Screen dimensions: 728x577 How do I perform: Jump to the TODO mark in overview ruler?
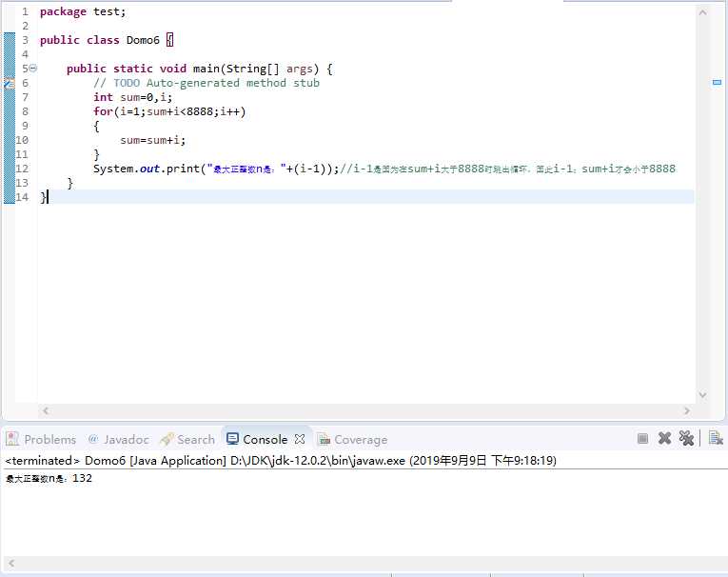pos(717,82)
